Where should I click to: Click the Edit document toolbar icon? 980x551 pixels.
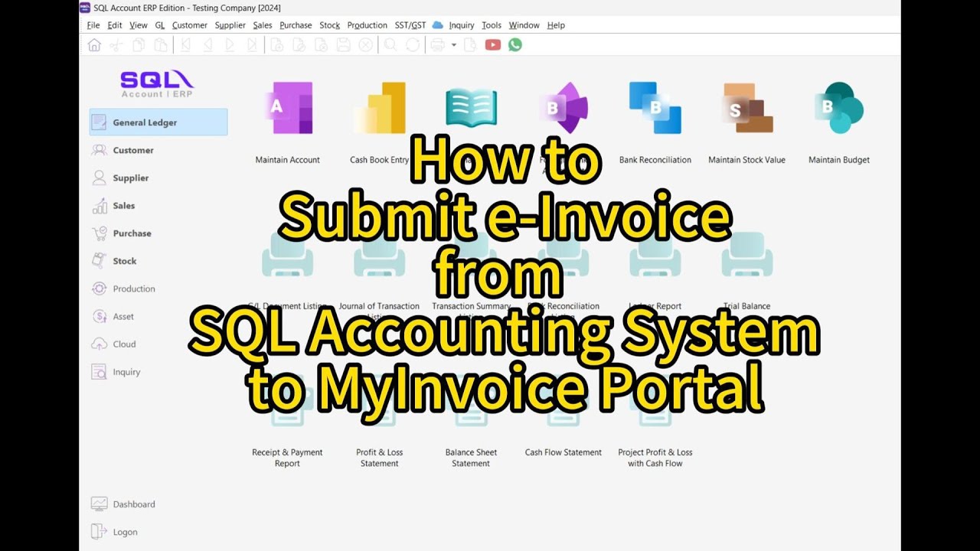(x=299, y=45)
